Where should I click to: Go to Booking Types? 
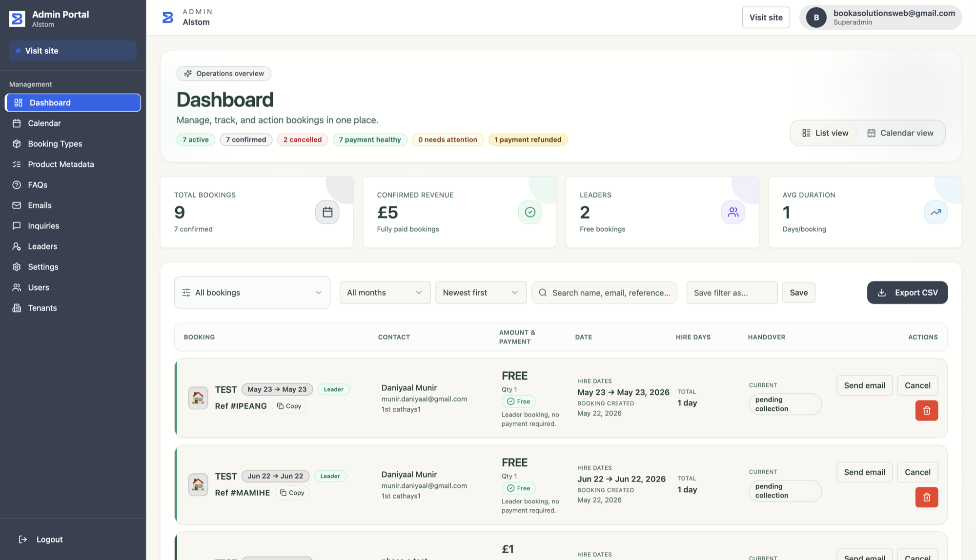tap(73, 144)
